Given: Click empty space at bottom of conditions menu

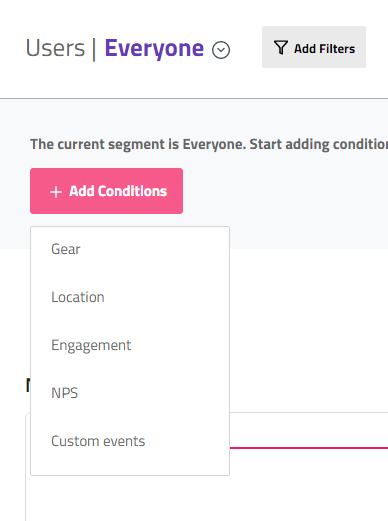Looking at the screenshot, I should 130,464.
